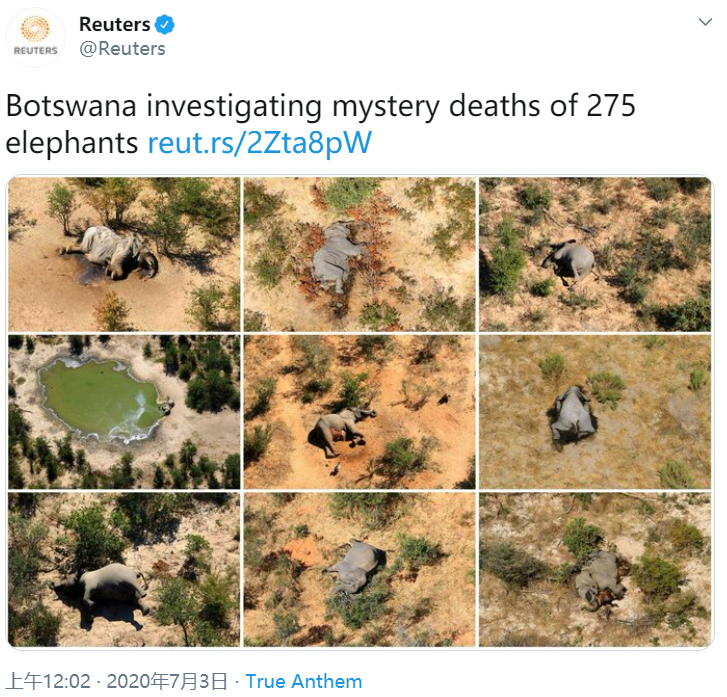Click the Reuters profile avatar logo
727x697 pixels.
pos(36,36)
